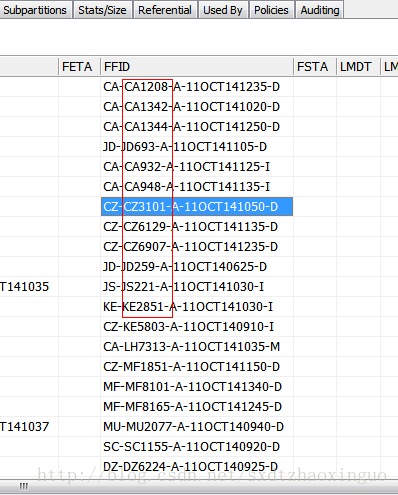
Task: Open the Used By tab
Action: tap(223, 10)
